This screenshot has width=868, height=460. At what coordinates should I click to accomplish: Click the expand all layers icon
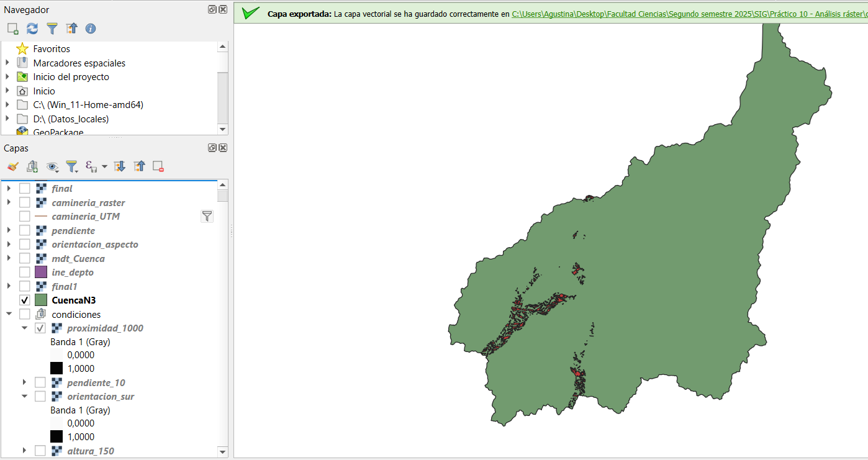120,166
